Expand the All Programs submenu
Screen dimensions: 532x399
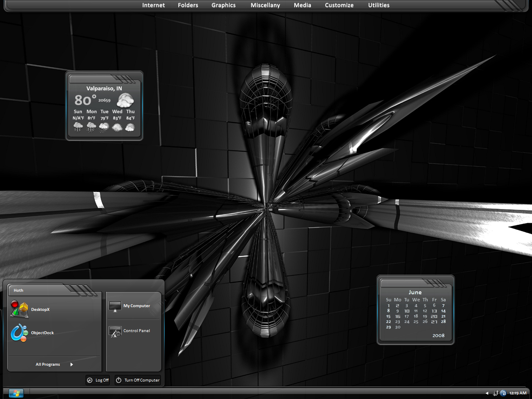click(54, 365)
